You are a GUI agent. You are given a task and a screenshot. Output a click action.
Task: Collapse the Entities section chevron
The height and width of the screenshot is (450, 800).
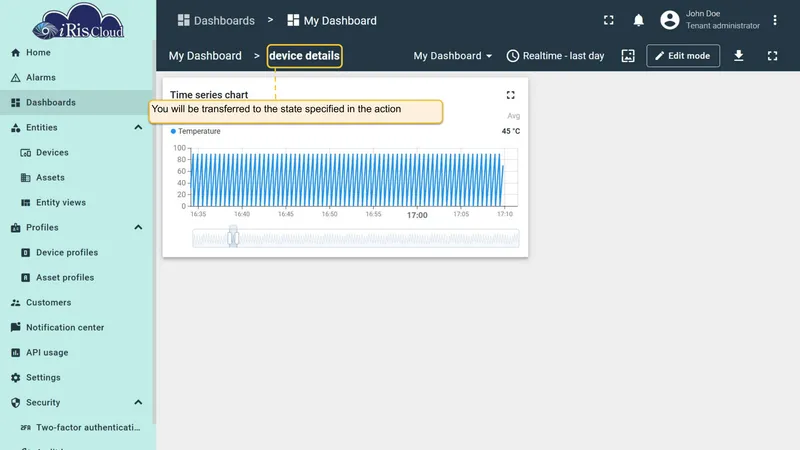(x=138, y=128)
